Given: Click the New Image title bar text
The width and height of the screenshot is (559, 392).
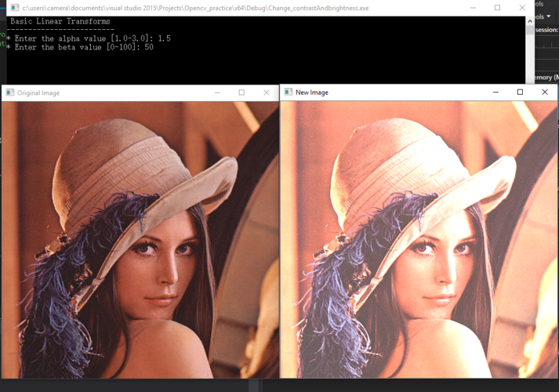Looking at the screenshot, I should (x=312, y=93).
